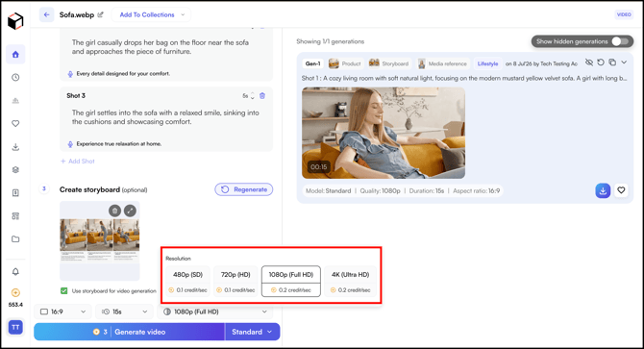Image resolution: width=644 pixels, height=349 pixels.
Task: Click the app cube logo
Action: [x=15, y=20]
